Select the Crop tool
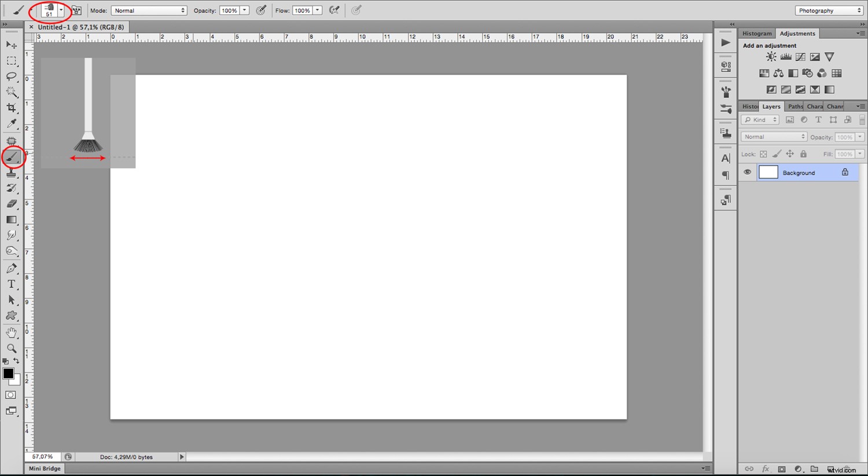This screenshot has width=868, height=476. 12,108
